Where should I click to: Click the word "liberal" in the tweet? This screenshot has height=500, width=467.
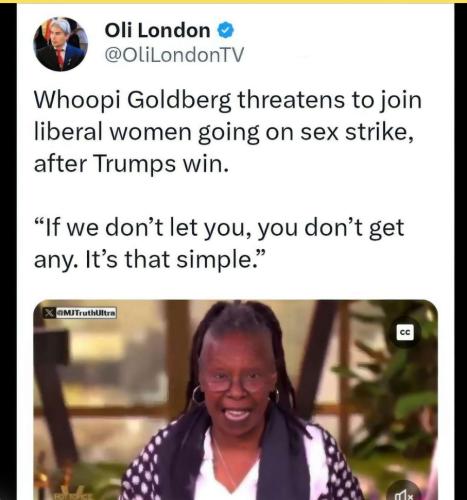68,132
